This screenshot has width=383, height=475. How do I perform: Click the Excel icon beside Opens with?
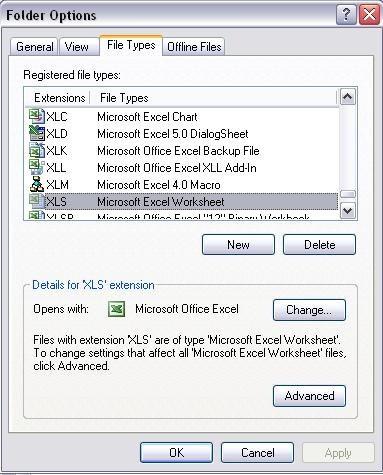(x=117, y=309)
